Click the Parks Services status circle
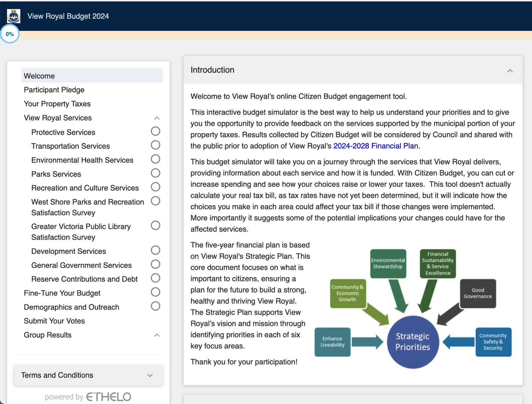This screenshot has height=404, width=532. pos(155,173)
